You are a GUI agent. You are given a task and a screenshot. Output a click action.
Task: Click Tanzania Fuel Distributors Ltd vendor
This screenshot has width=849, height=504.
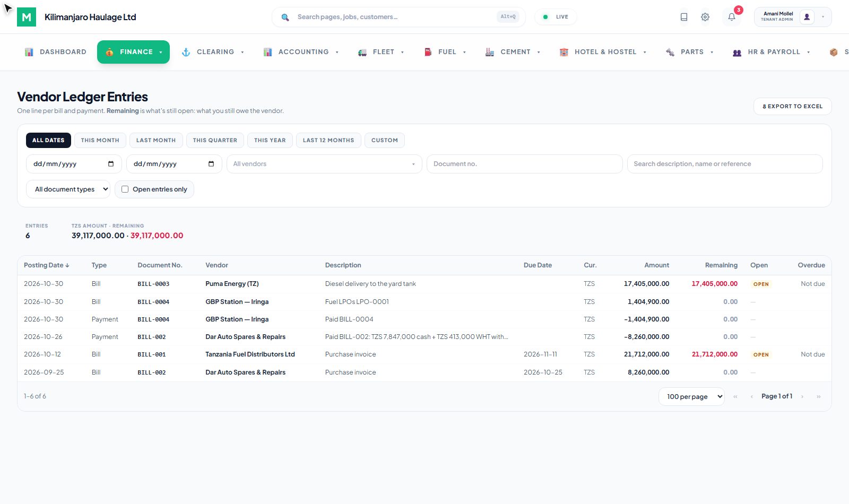(250, 354)
